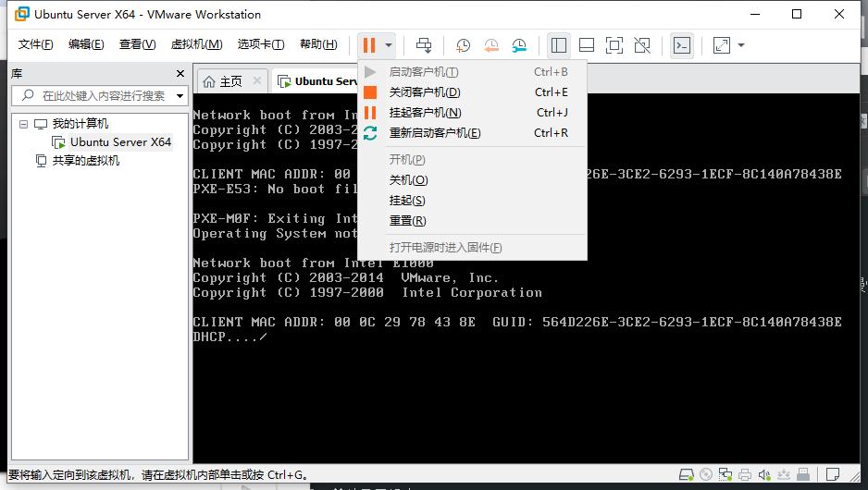
Task: Close the library (库) panel
Action: point(180,74)
